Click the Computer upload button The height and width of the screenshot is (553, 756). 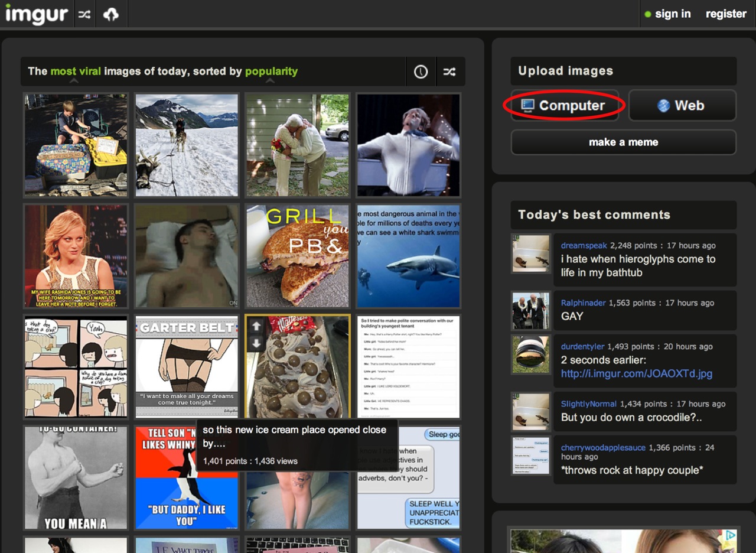[564, 106]
